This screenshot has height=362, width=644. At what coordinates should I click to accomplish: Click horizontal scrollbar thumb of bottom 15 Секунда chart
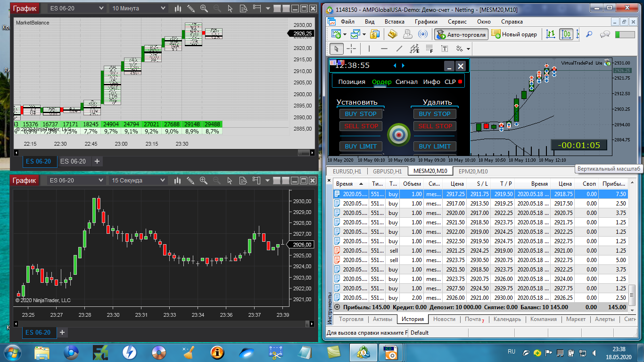308,324
